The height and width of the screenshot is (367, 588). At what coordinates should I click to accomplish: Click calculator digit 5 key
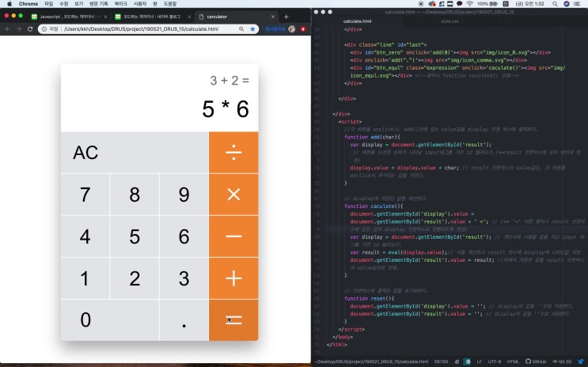135,236
